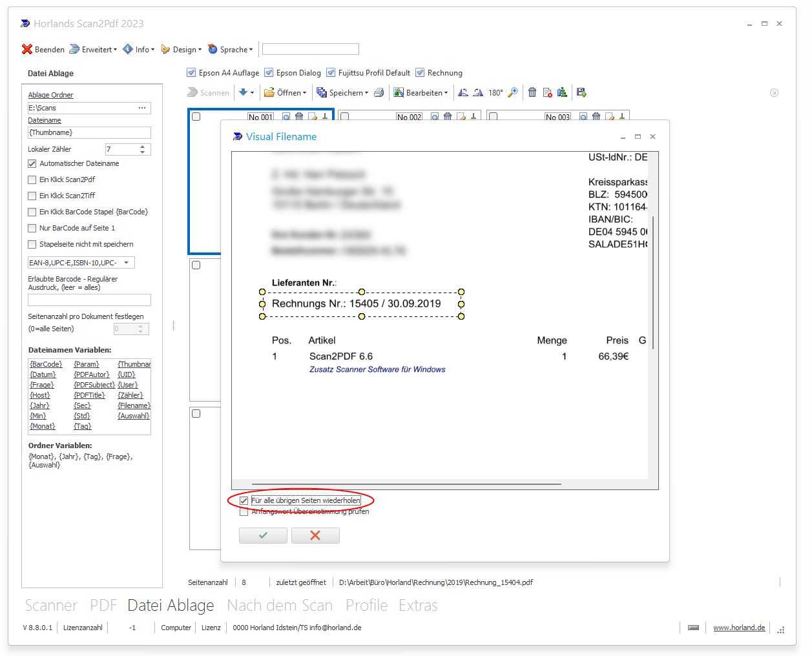This screenshot has height=656, width=812.
Task: Enable Nur BarCode auf Seite 1
Action: (x=32, y=228)
